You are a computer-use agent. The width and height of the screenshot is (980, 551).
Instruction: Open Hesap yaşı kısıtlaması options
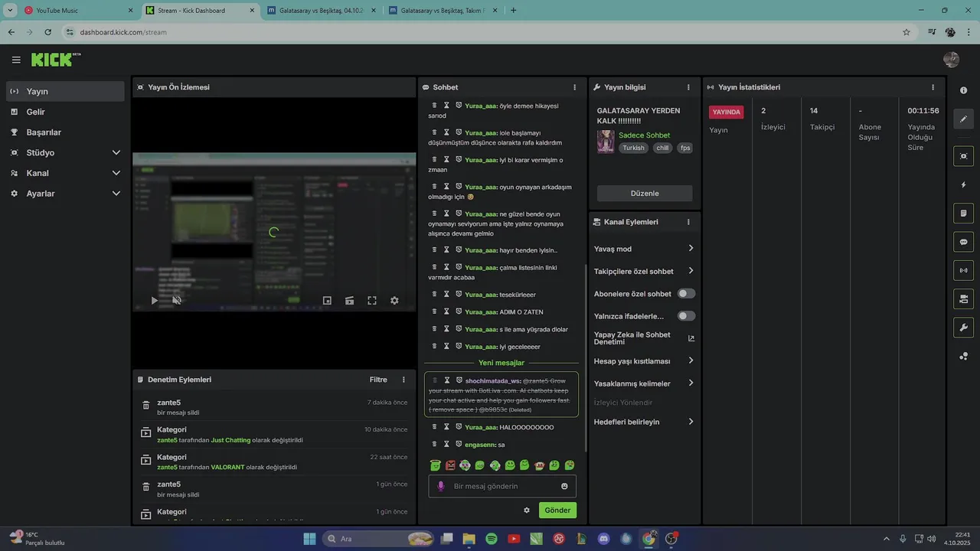(691, 360)
